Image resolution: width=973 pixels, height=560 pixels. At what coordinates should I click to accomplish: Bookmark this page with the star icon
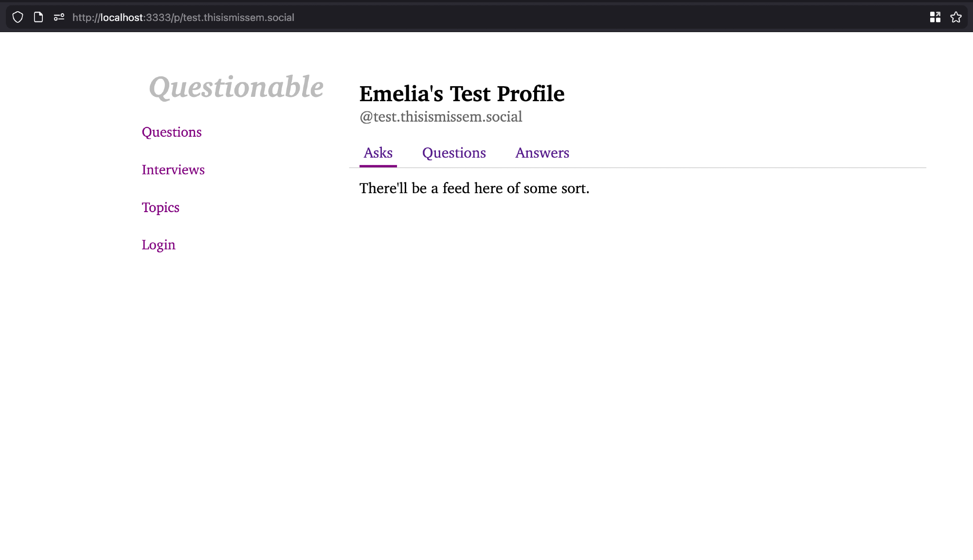pyautogui.click(x=956, y=18)
